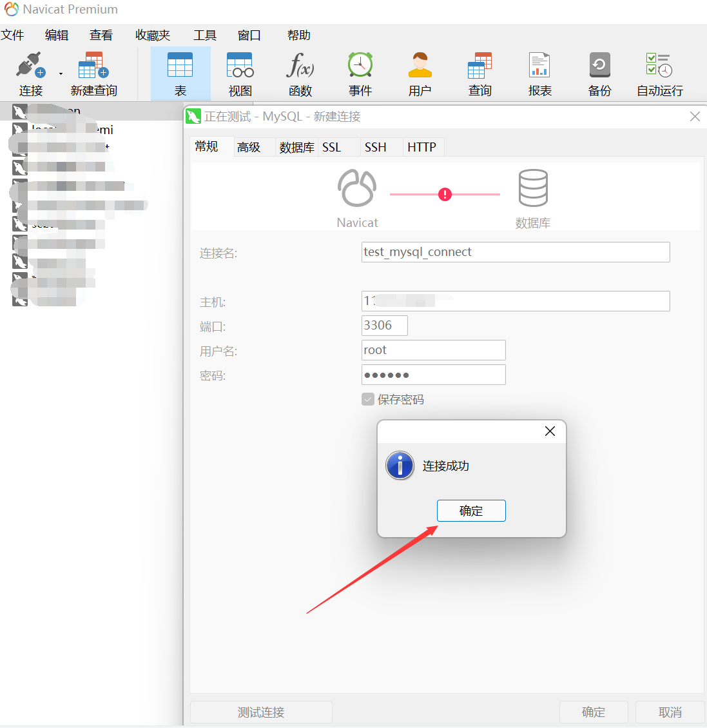The image size is (707, 728).
Task: Open the 报表 (Report) chart icon
Action: coord(539,66)
